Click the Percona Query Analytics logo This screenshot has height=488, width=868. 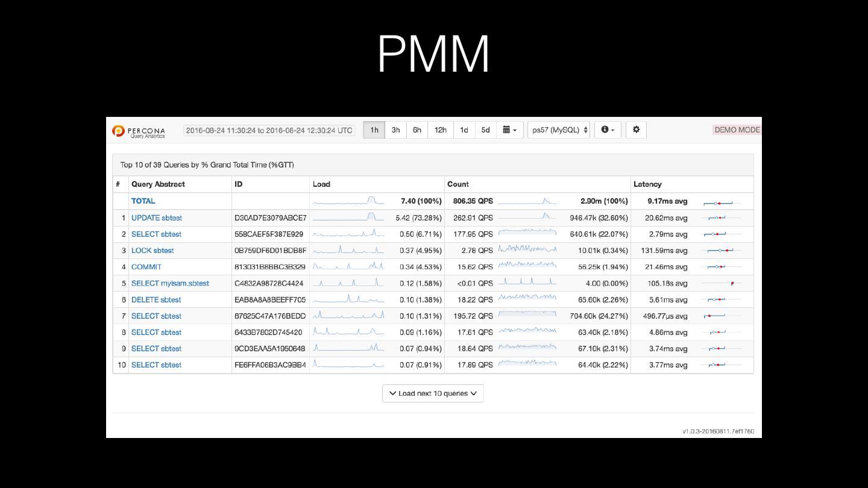pos(138,131)
